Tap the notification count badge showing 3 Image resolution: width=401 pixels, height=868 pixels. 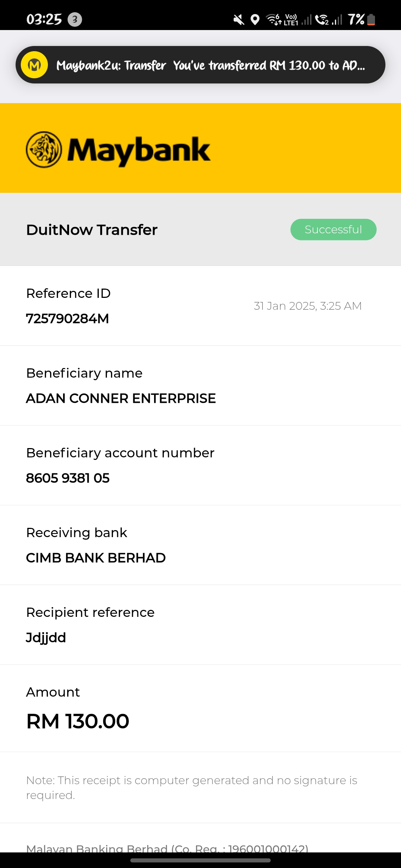(x=75, y=19)
